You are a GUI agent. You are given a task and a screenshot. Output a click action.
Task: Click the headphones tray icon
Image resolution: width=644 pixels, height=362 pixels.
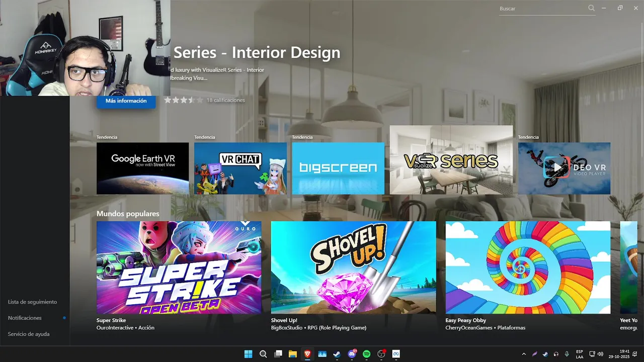556,354
